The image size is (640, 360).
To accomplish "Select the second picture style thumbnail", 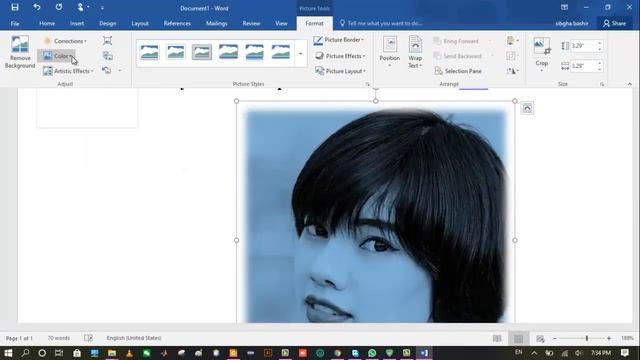I will 176,52.
